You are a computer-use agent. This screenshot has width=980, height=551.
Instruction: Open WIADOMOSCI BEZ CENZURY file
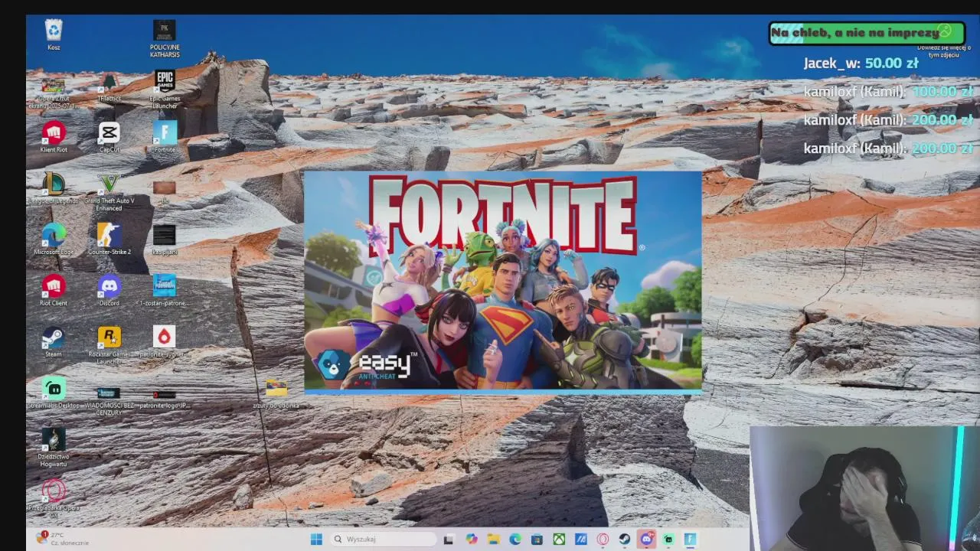pos(109,401)
